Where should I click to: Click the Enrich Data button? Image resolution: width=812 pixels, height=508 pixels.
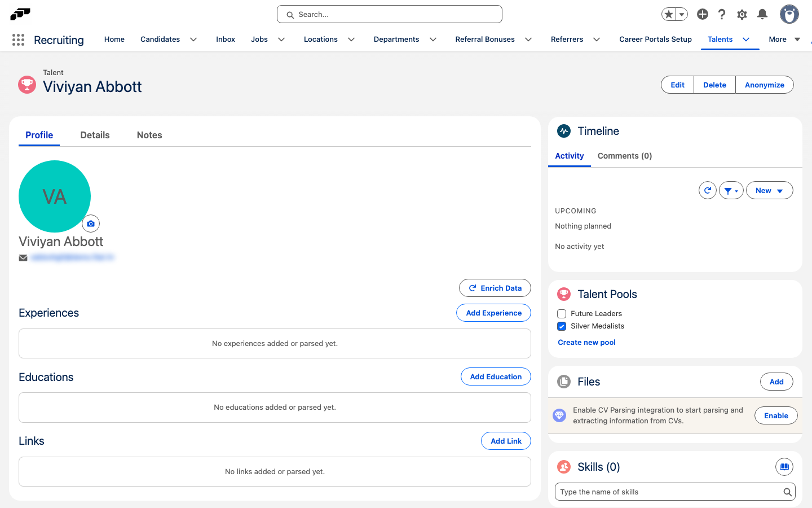coord(495,288)
